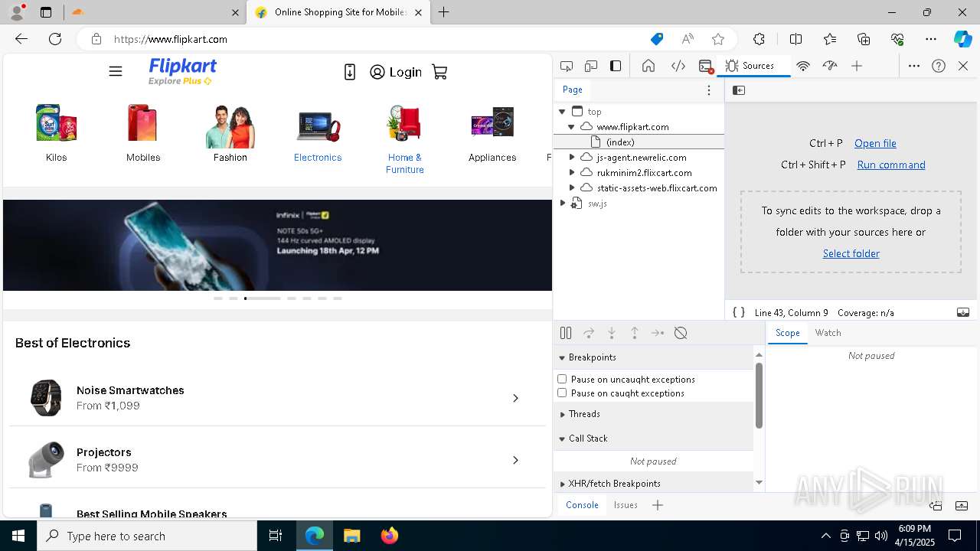Collapse the www.flipkart.com tree node
The height and width of the screenshot is (551, 980).
click(571, 127)
